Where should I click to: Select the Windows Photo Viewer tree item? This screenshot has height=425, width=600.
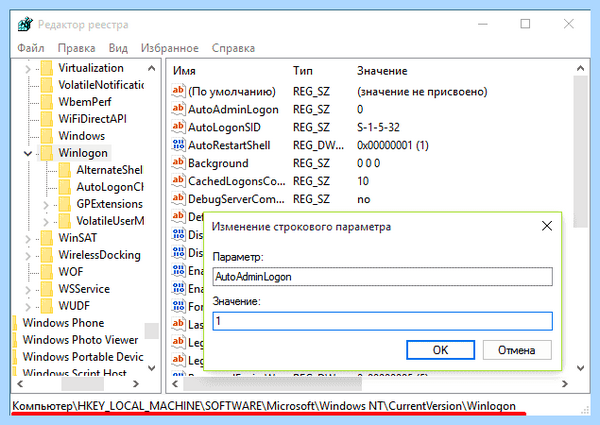coord(80,340)
